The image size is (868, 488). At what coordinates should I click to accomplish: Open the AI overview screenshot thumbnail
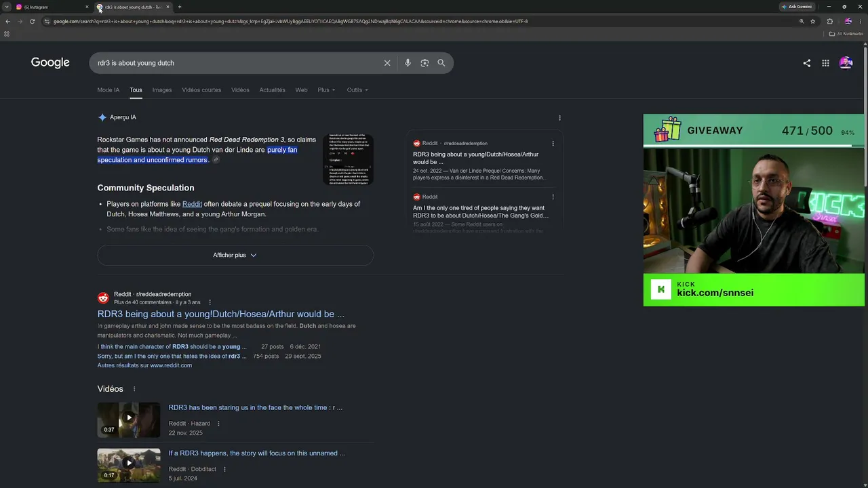pyautogui.click(x=348, y=159)
